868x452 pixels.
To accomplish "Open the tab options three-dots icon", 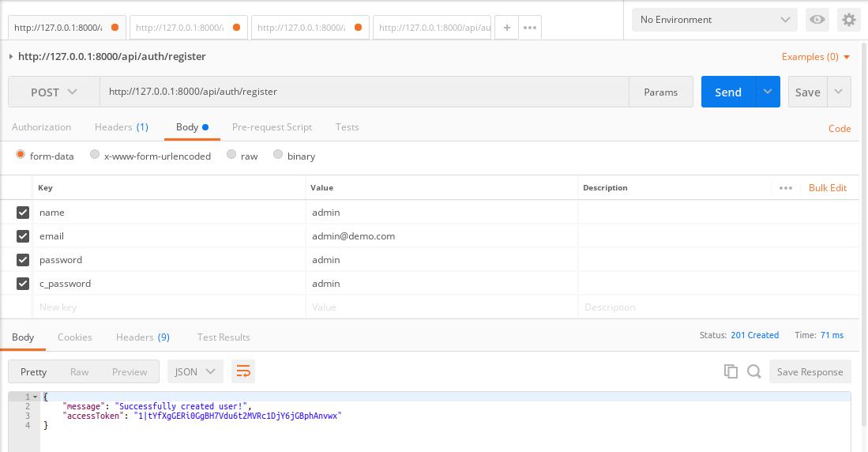I will pyautogui.click(x=530, y=28).
